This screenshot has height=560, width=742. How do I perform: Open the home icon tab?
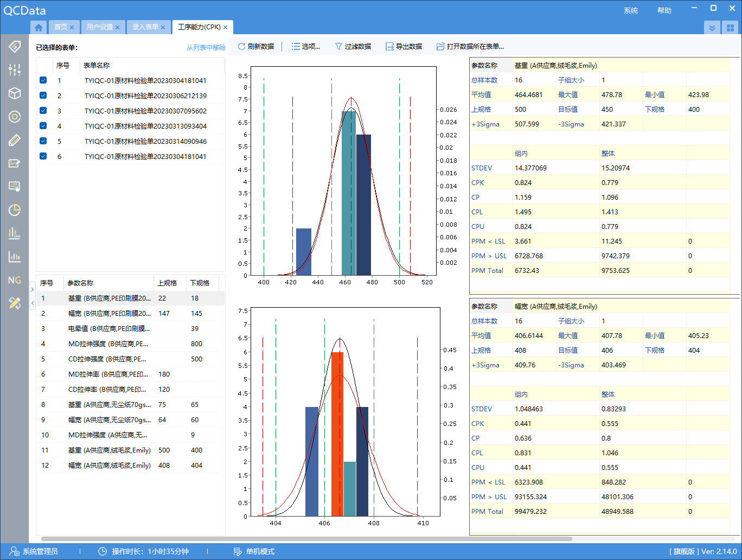38,27
